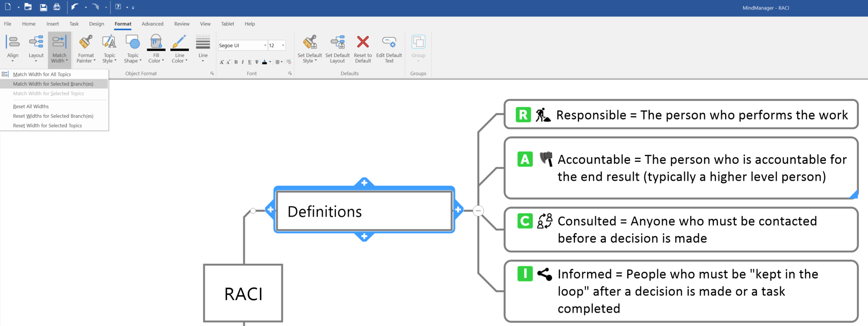Screen dimensions: 868x326
Task: Add a topic with the plus below Definitions
Action: 364,236
